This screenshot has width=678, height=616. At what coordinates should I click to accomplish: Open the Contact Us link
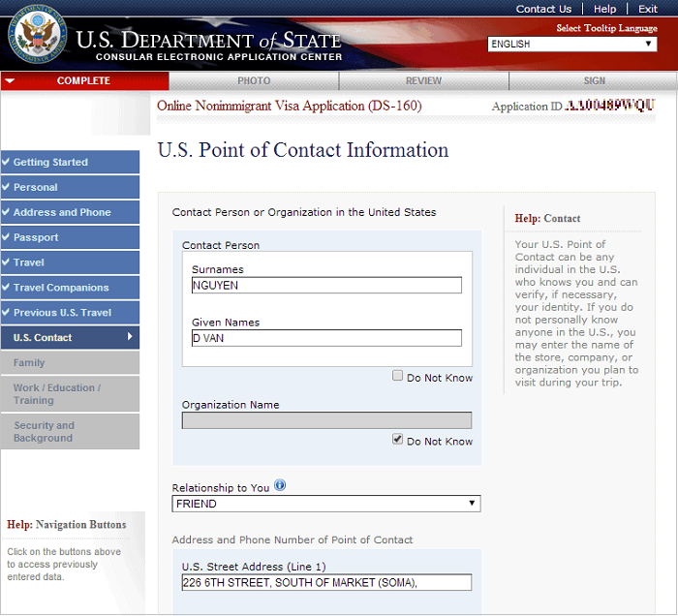[543, 9]
